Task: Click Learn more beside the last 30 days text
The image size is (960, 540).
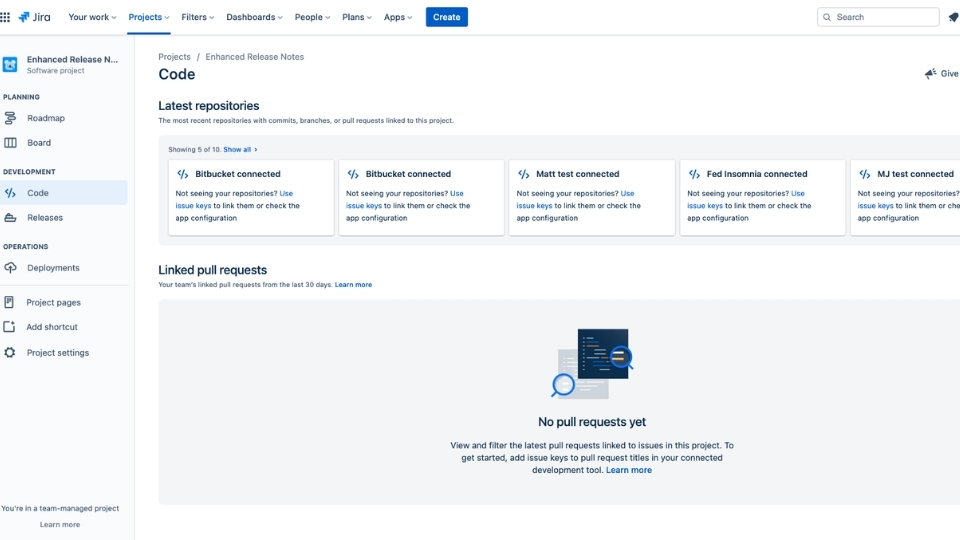Action: (x=353, y=285)
